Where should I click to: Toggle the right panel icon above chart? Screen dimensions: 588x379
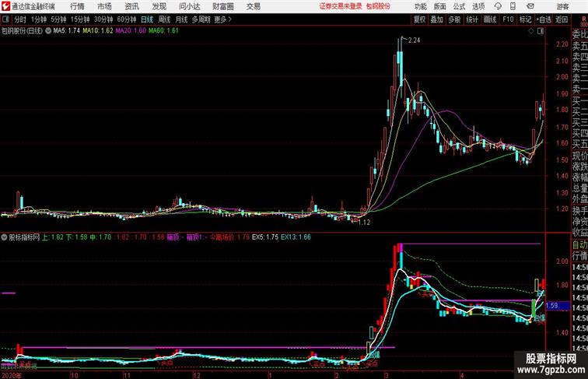coord(541,31)
